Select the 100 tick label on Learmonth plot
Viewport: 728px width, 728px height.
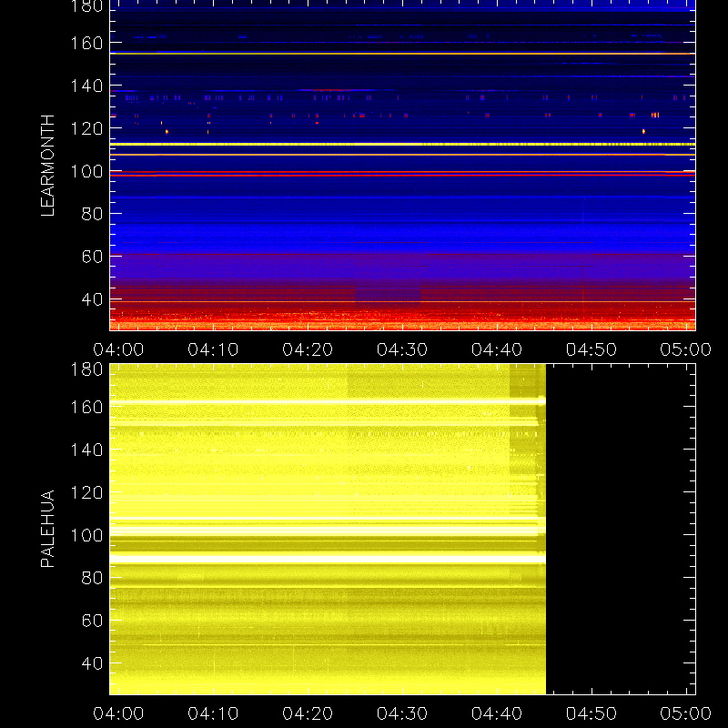pyautogui.click(x=86, y=171)
